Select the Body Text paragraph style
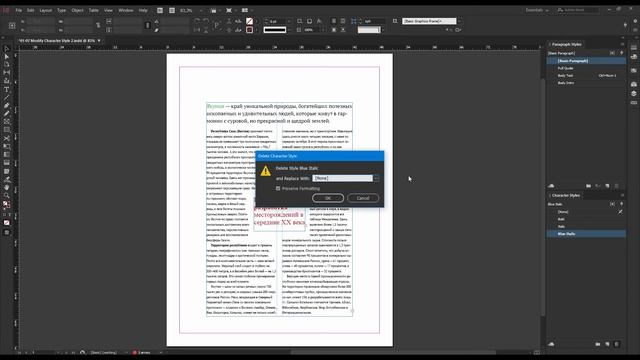Image resolution: width=640 pixels, height=360 pixels. click(586, 76)
